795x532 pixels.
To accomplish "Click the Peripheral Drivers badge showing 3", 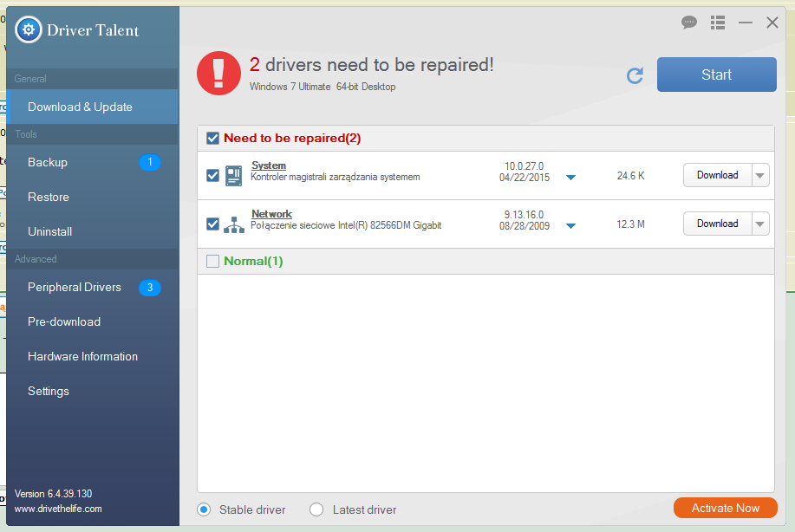I will [x=150, y=288].
